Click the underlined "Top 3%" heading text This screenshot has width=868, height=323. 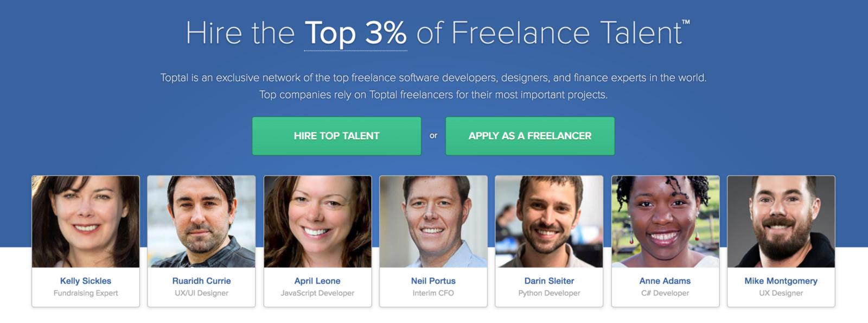click(x=355, y=34)
